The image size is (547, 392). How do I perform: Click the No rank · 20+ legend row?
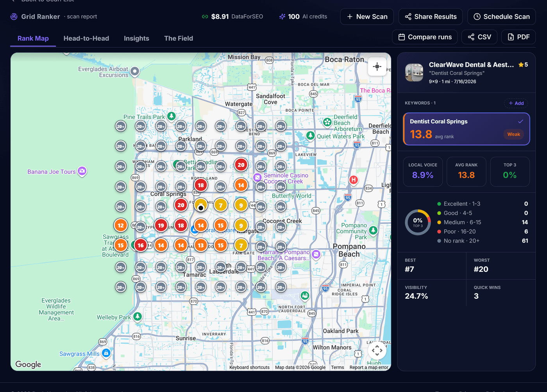click(483, 241)
